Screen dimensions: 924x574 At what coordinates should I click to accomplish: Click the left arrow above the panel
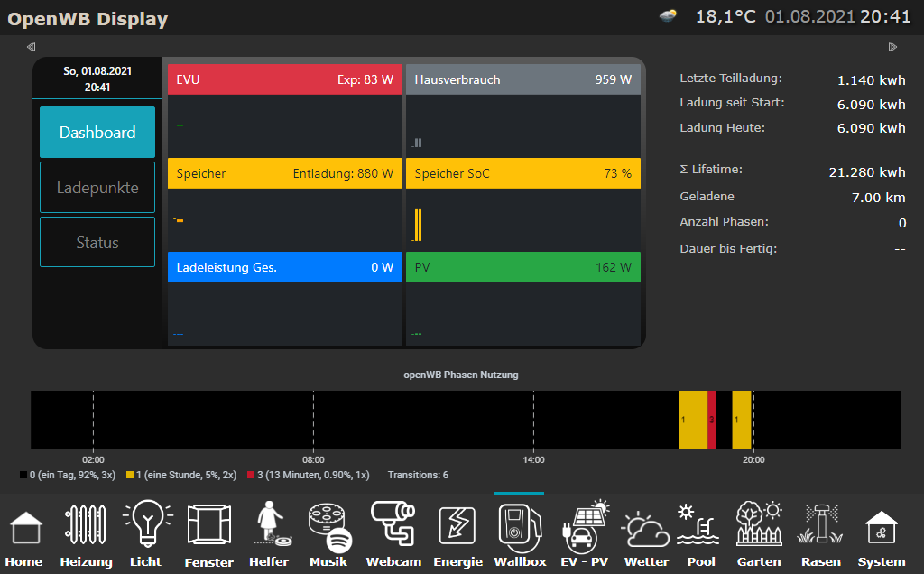[x=32, y=47]
